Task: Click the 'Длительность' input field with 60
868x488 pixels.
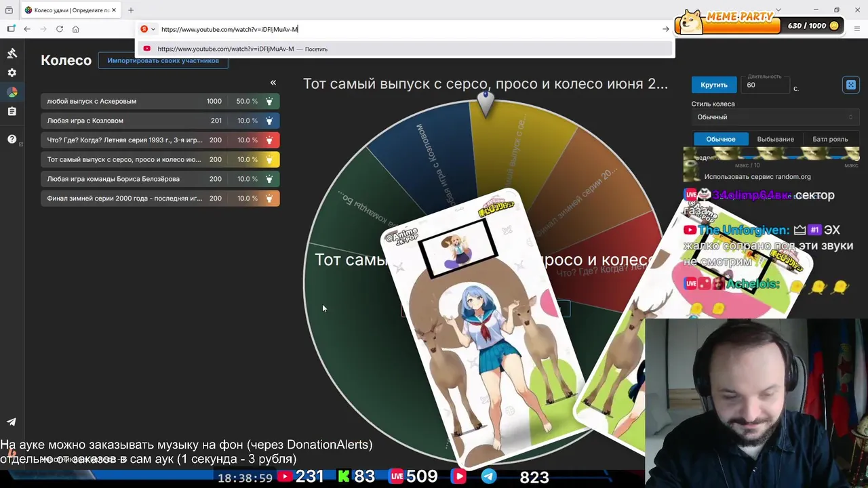Action: pos(765,85)
